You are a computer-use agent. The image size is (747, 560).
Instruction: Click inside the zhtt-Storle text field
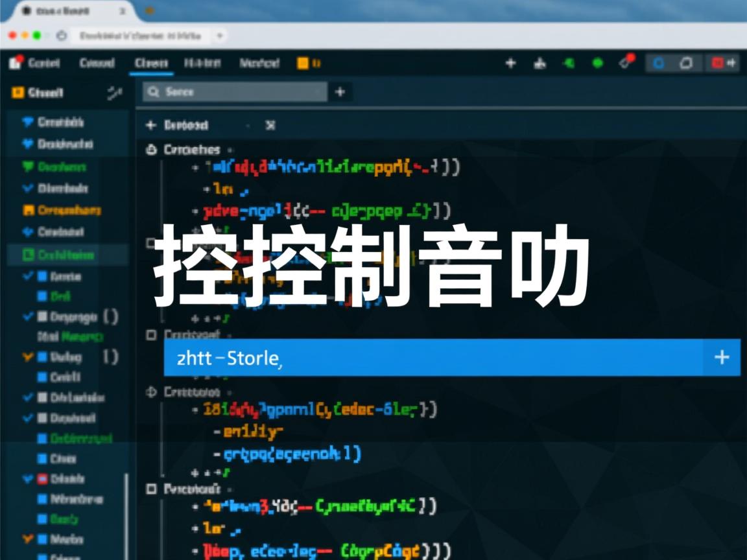tap(389, 357)
